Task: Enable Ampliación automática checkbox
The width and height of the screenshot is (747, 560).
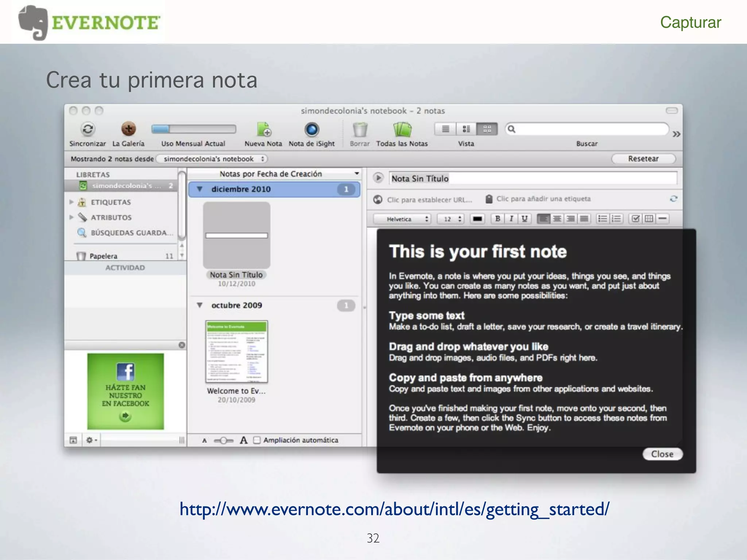Action: [257, 440]
